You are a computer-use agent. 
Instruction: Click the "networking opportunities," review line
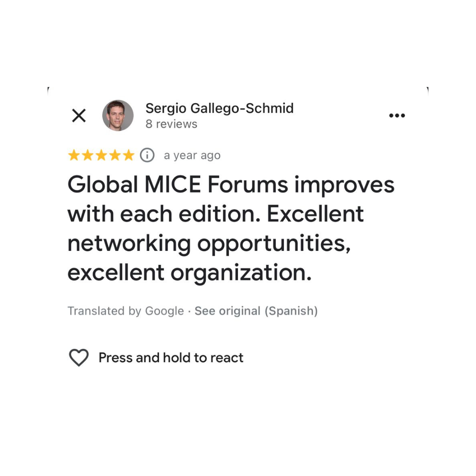point(209,244)
